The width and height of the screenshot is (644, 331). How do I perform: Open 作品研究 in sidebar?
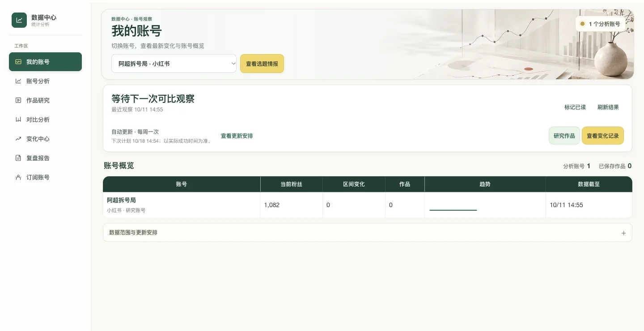pos(45,100)
